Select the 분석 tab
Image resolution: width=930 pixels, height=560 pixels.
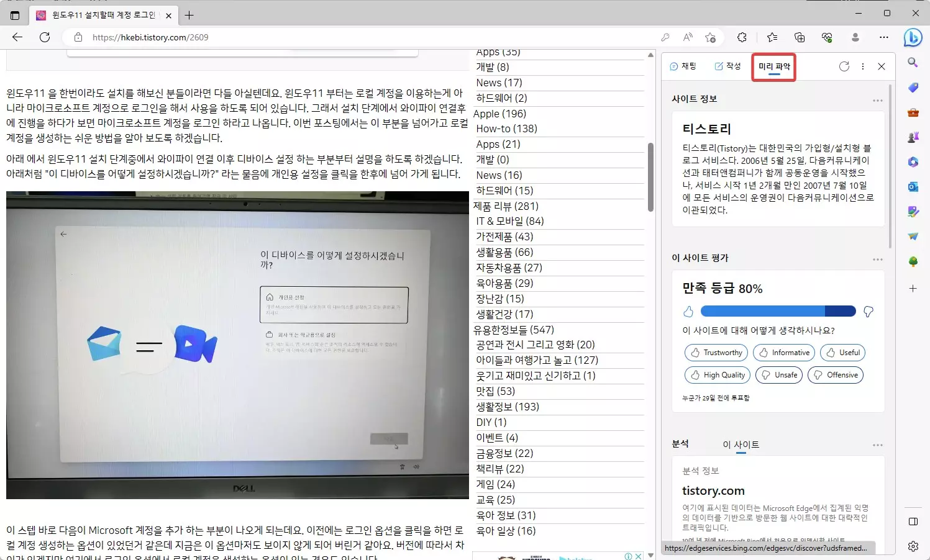tap(680, 444)
